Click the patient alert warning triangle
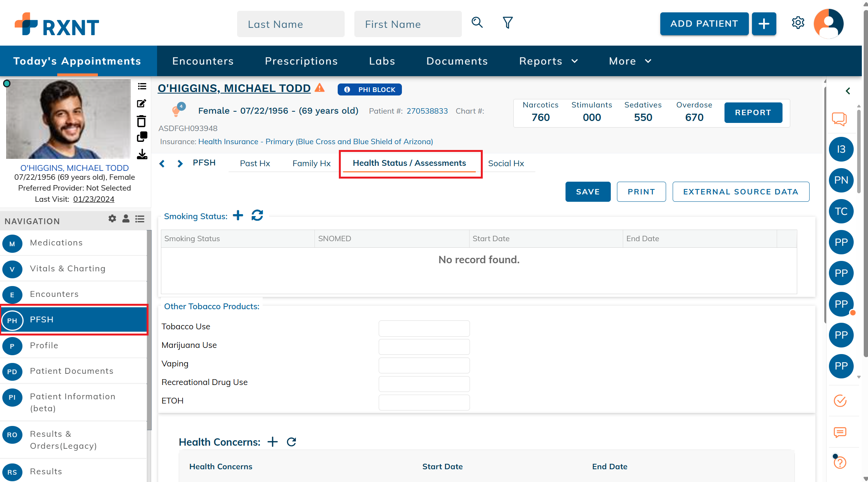The width and height of the screenshot is (868, 482). [320, 88]
